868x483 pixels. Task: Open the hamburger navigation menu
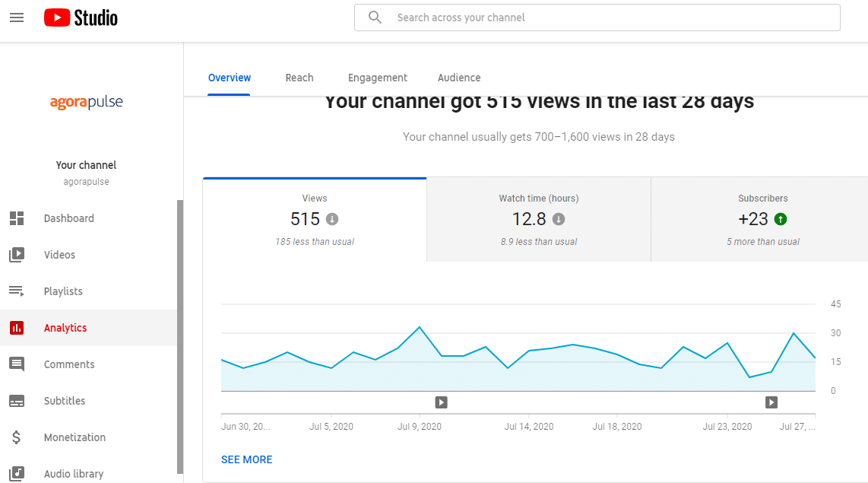tap(17, 17)
